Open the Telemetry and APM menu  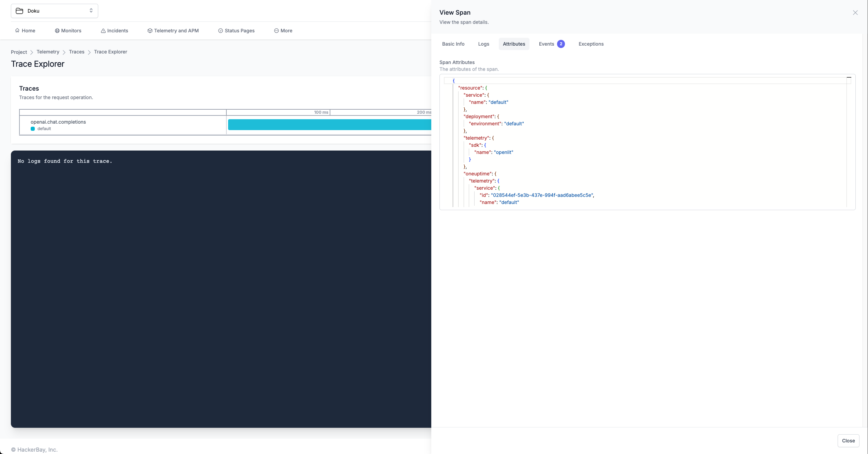[x=173, y=31]
